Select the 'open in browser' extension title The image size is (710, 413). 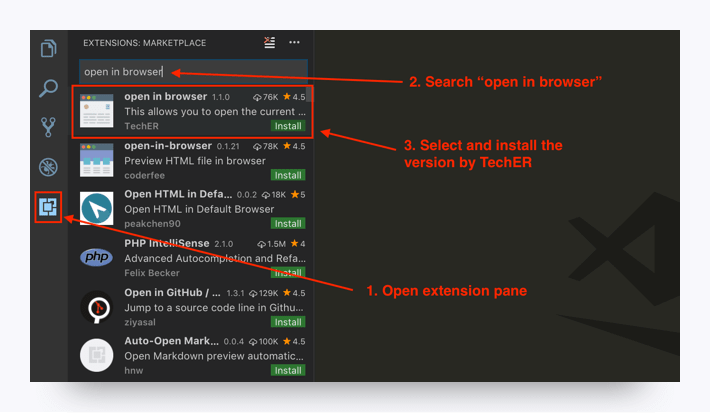click(165, 96)
